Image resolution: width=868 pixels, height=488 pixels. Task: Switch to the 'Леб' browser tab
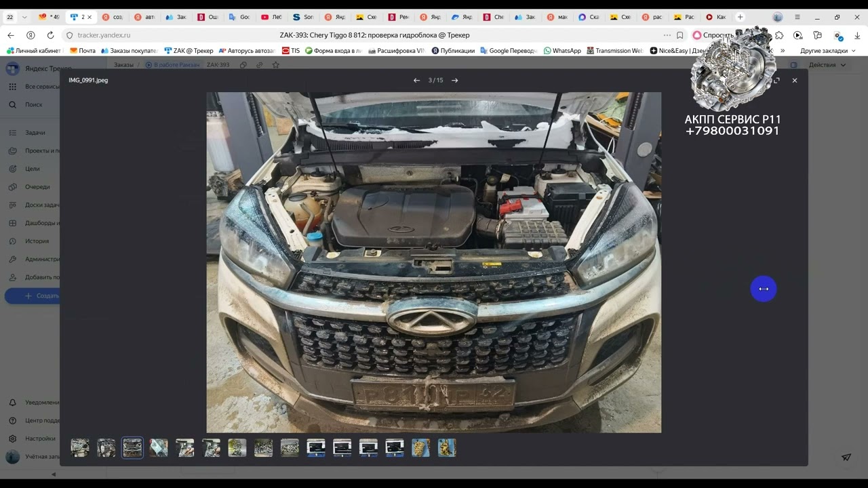[272, 17]
